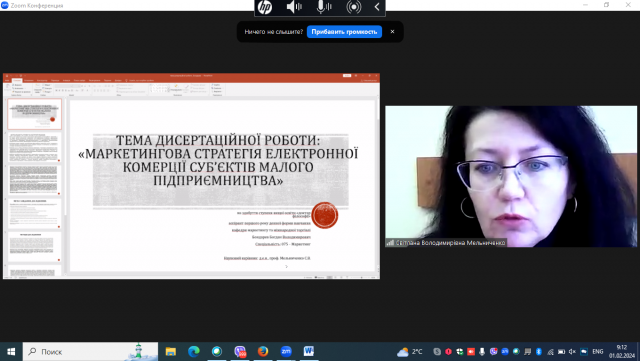Click the 'Спеціальність: 075 - Маркетинг' line
Screen dimensions: 640x361
283,244
